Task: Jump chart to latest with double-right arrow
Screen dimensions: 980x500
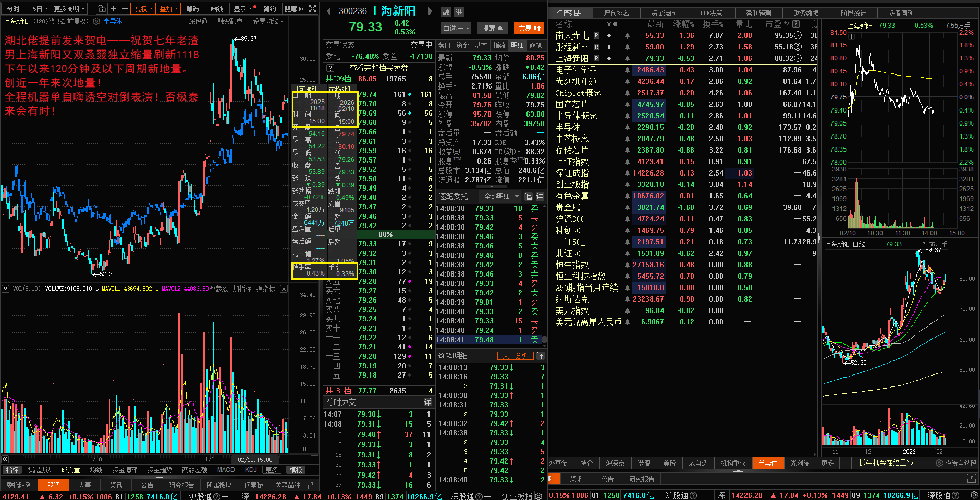Action: coord(314,459)
